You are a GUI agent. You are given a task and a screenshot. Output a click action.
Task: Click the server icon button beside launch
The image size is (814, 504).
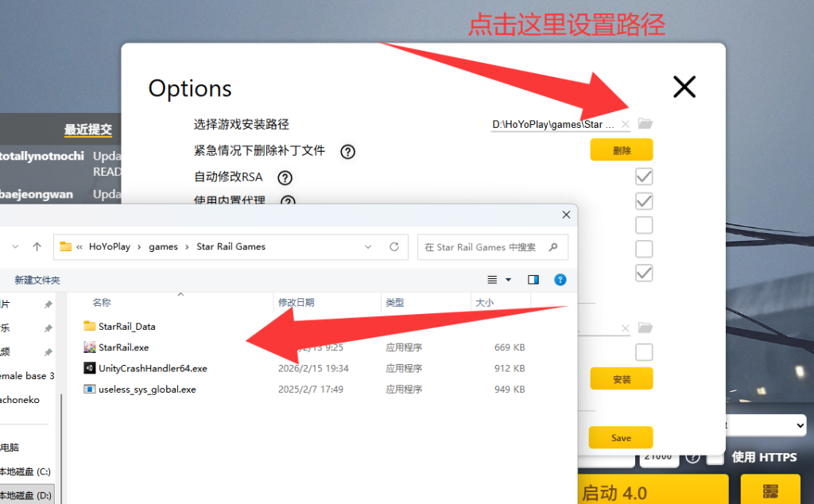(x=769, y=490)
